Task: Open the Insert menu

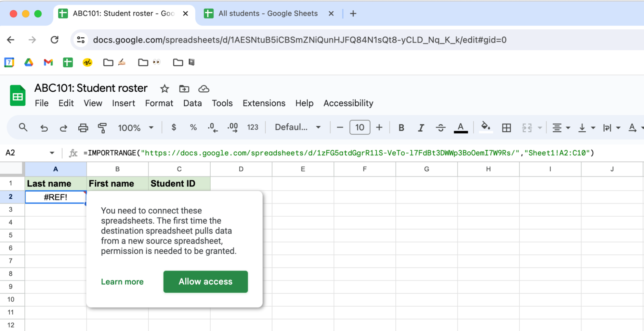Action: (x=123, y=103)
